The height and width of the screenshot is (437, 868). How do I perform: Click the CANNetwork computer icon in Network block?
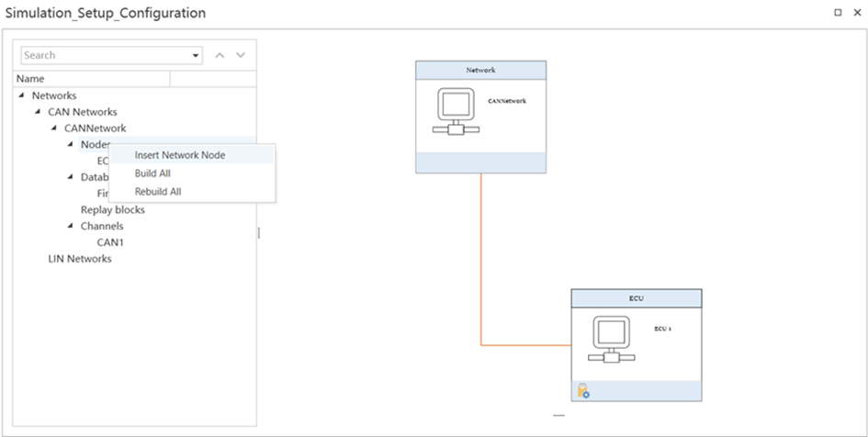pos(453,111)
